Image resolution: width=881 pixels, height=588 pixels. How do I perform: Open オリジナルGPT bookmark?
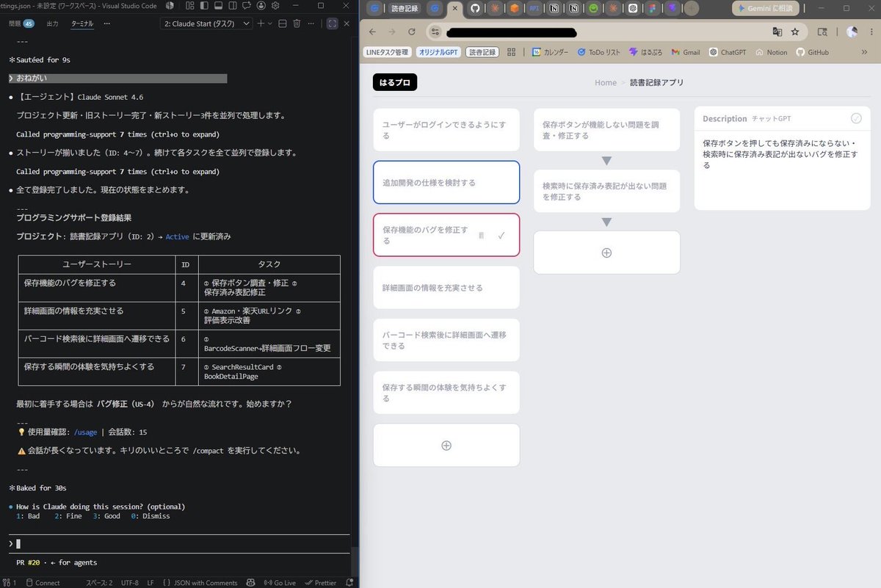[438, 52]
